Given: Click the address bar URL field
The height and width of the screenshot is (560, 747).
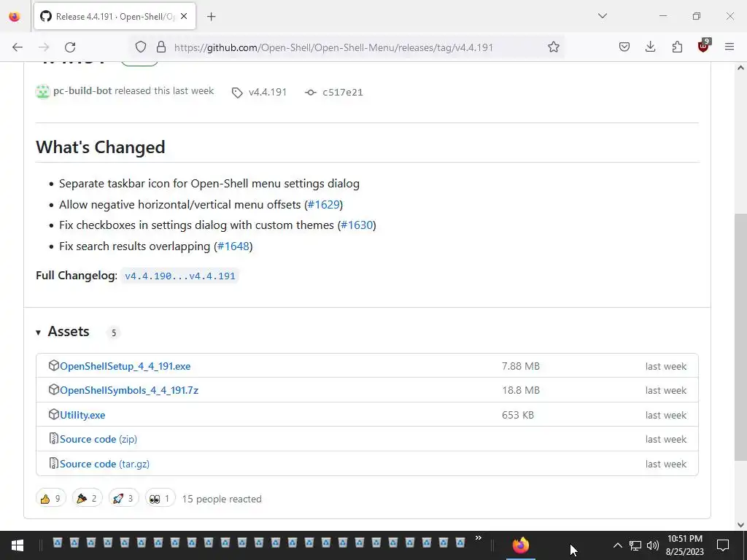Looking at the screenshot, I should point(333,47).
